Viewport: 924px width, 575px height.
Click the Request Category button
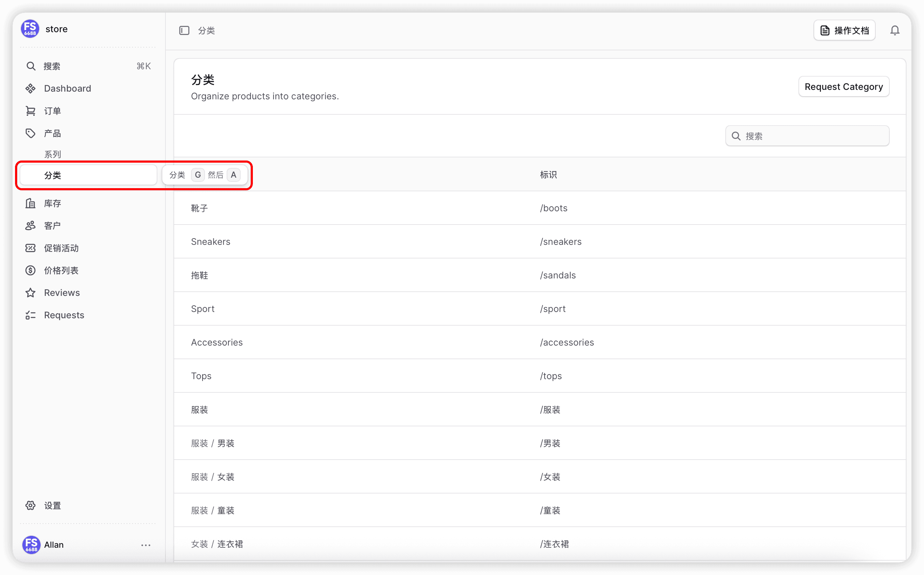(844, 87)
